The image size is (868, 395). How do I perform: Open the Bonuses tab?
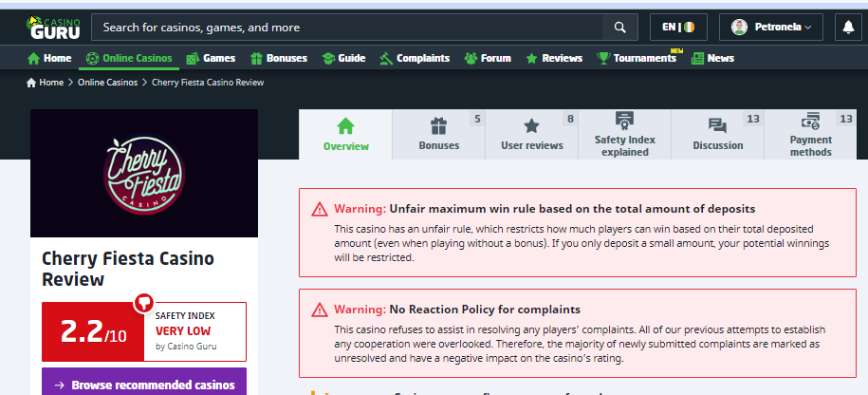coord(438,135)
